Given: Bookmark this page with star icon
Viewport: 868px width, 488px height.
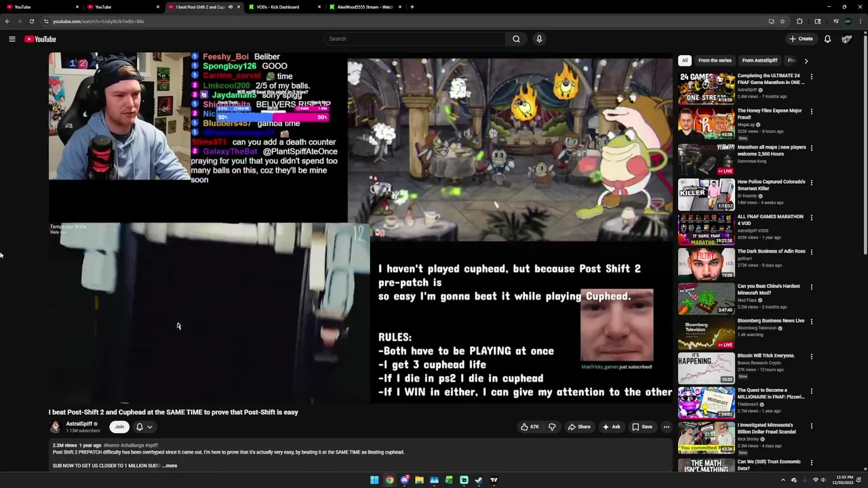Looking at the screenshot, I should (x=783, y=21).
